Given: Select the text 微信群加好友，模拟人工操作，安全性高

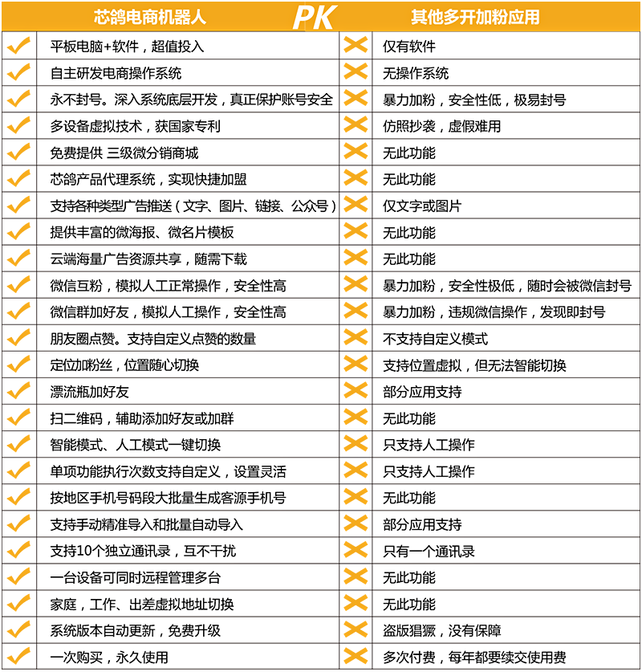Looking at the screenshot, I should (168, 312).
